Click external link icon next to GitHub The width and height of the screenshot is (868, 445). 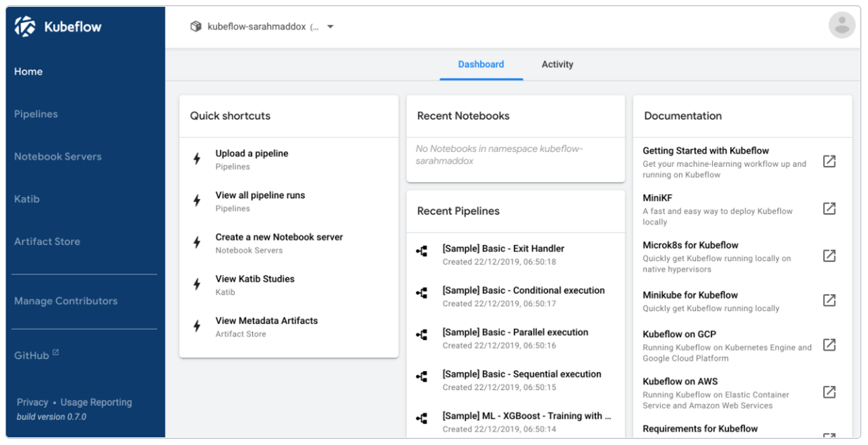point(56,353)
